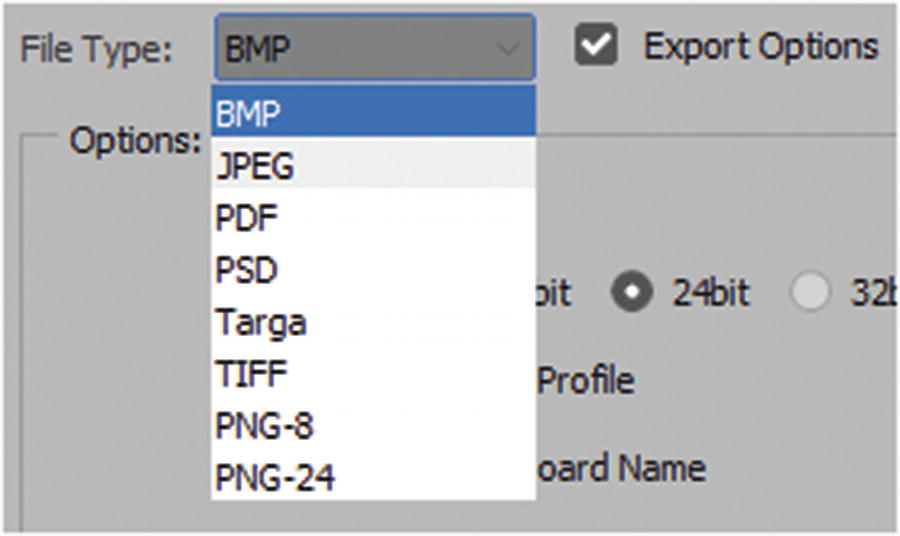Select the 24bit radio button
The width and height of the screenshot is (900, 536).
click(x=632, y=293)
